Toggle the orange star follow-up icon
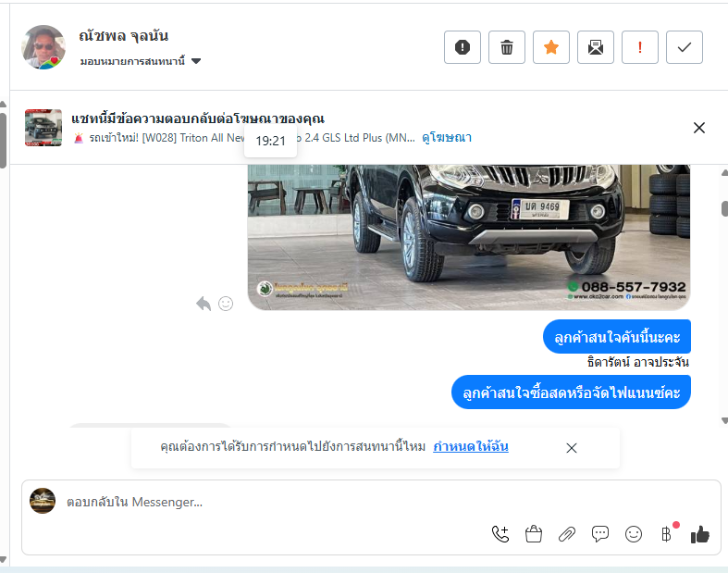Viewport: 728px width, 573px height. coord(551,47)
